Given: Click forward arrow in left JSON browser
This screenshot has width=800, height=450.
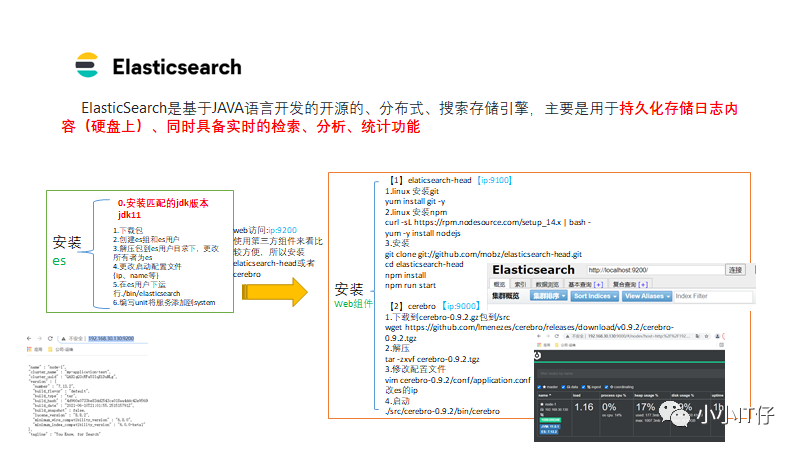Looking at the screenshot, I should [x=40, y=338].
